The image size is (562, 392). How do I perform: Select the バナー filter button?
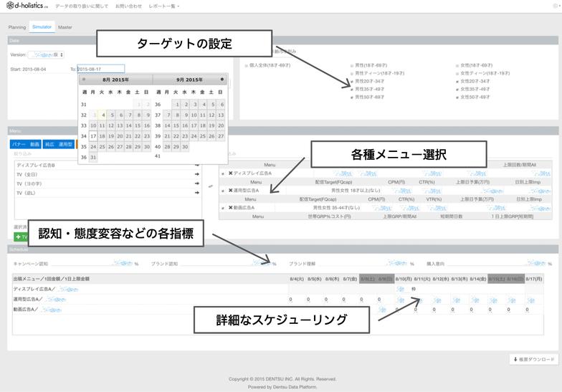19,144
